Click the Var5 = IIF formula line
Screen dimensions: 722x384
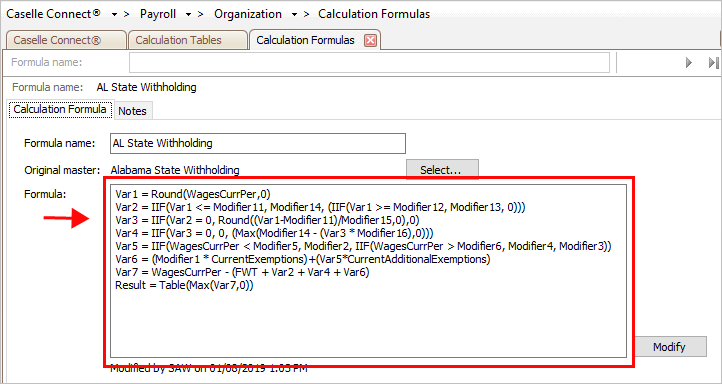(x=363, y=246)
